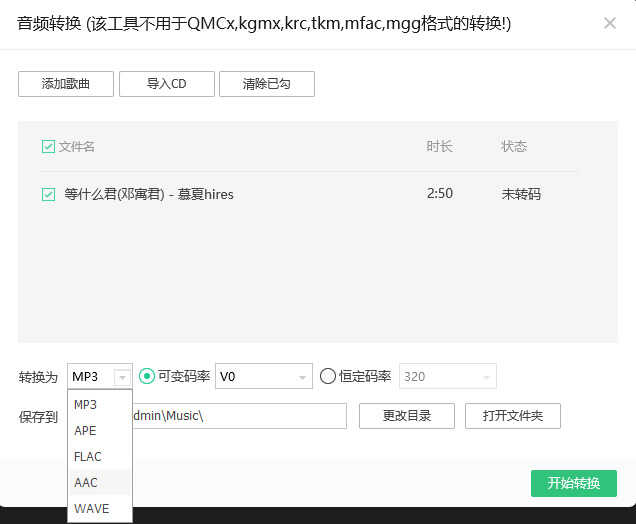The height and width of the screenshot is (524, 636).
Task: Click the 添加歌曲 button
Action: (x=66, y=84)
